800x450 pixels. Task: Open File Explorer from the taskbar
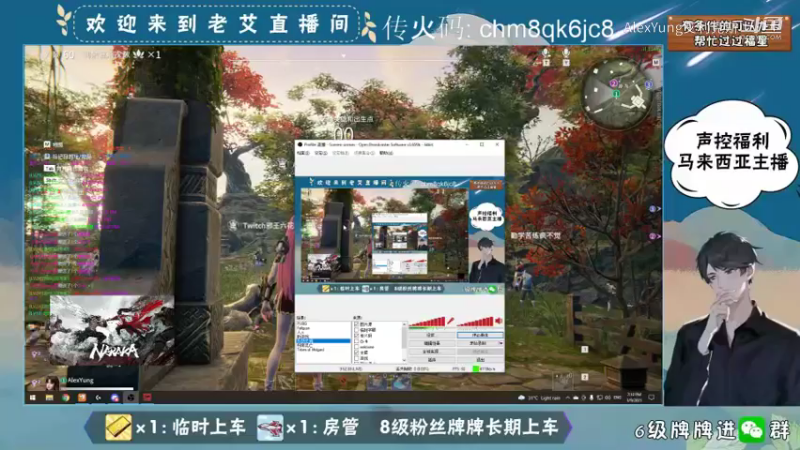click(49, 397)
